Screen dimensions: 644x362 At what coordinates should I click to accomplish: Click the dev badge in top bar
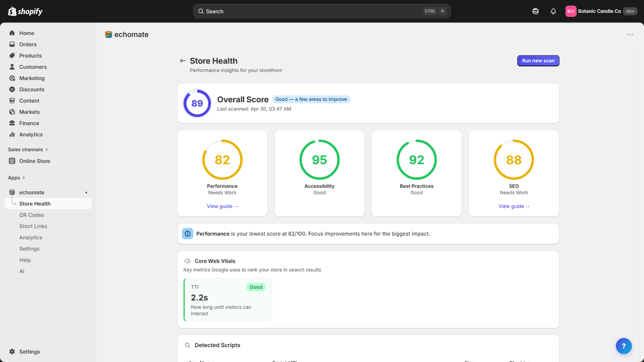[x=630, y=11]
